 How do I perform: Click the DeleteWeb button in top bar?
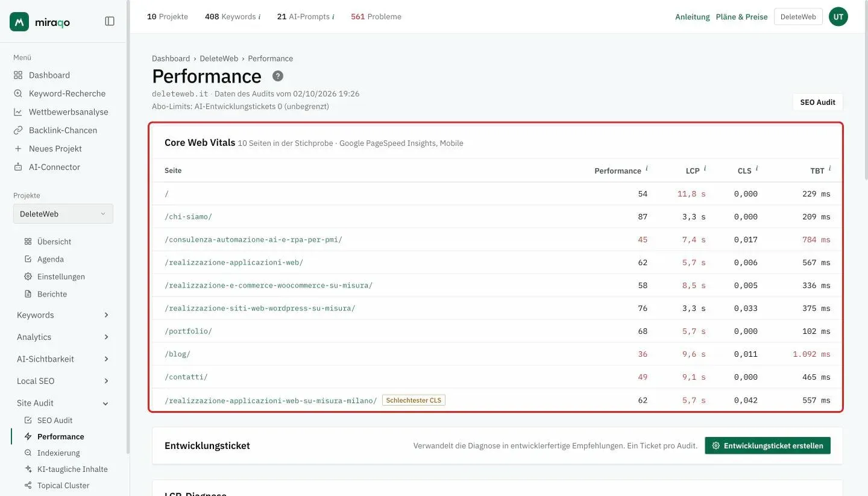pyautogui.click(x=798, y=17)
